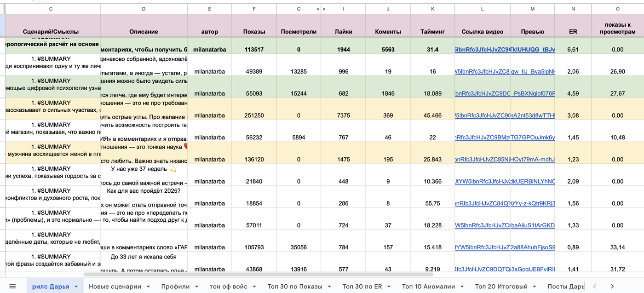Open Топ 30 по ER tab menu arrow
The width and height of the screenshot is (644, 293).
pos(389,287)
